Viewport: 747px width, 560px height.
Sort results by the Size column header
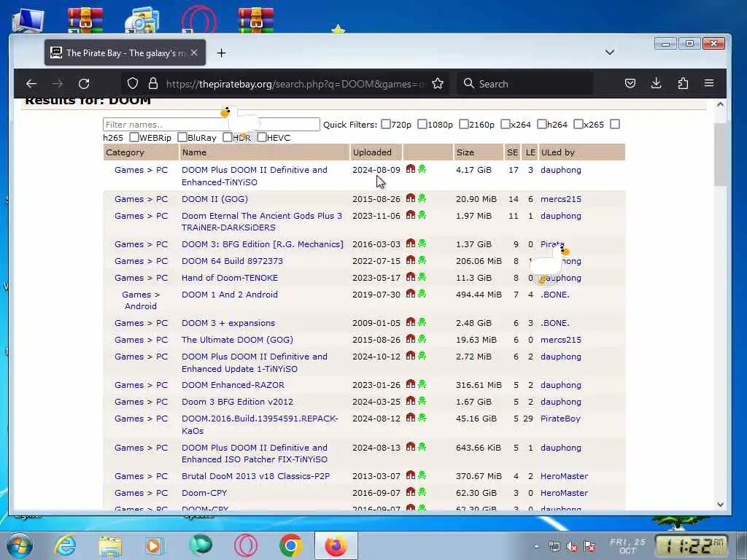(x=465, y=152)
